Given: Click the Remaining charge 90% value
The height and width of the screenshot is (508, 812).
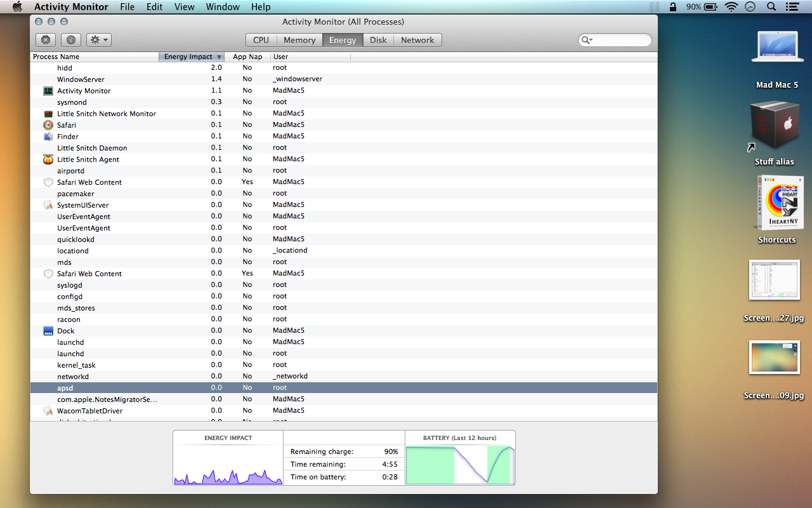Looking at the screenshot, I should pos(391,451).
